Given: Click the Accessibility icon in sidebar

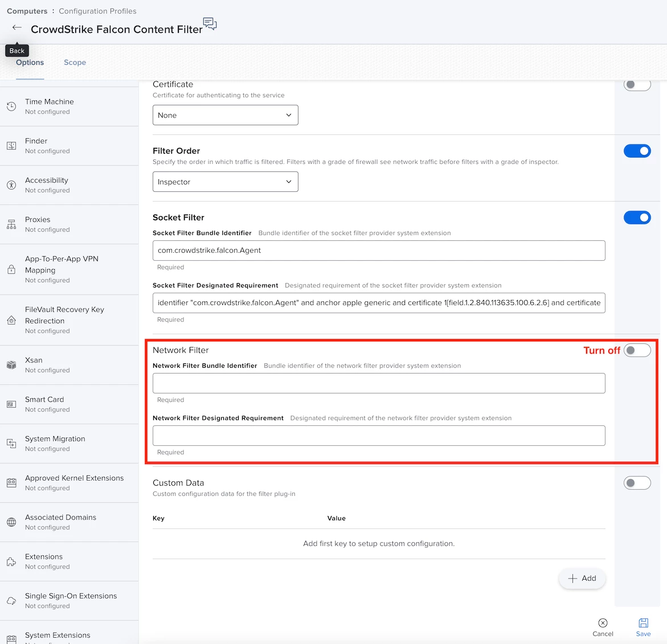Looking at the screenshot, I should click(x=11, y=185).
